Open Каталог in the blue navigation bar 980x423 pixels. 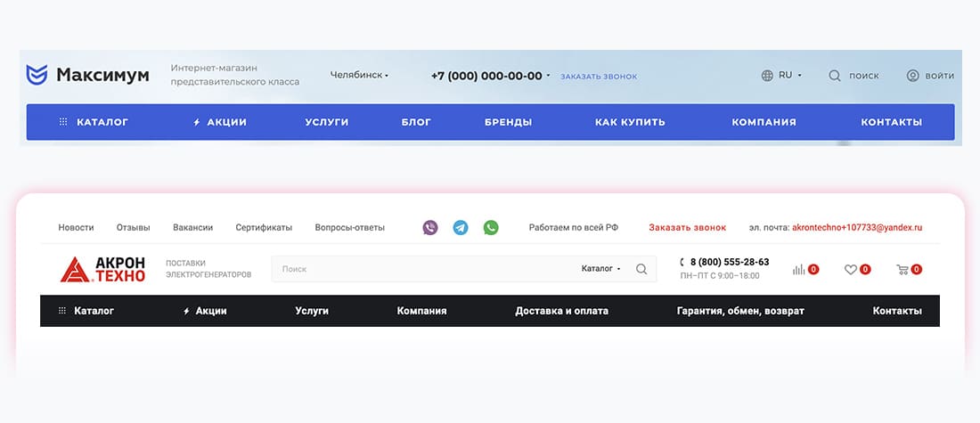click(x=94, y=122)
